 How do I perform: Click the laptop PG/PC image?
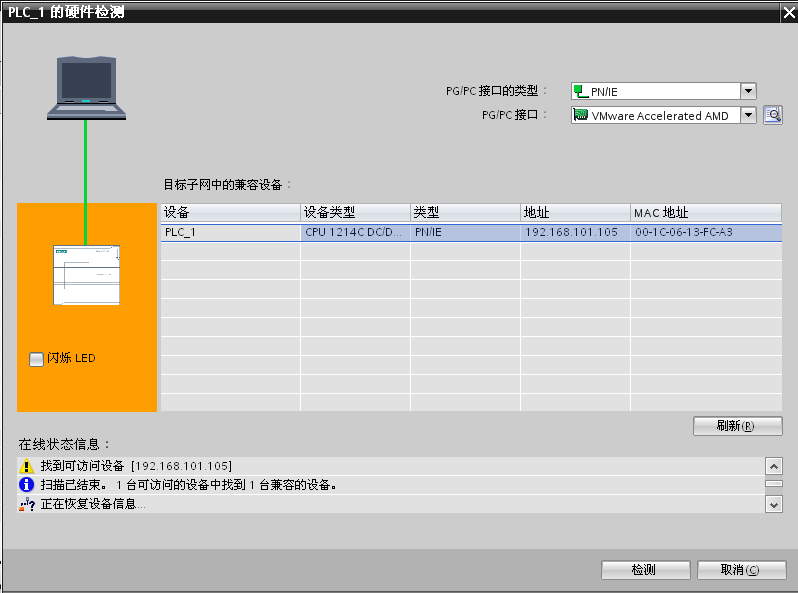pos(87,88)
